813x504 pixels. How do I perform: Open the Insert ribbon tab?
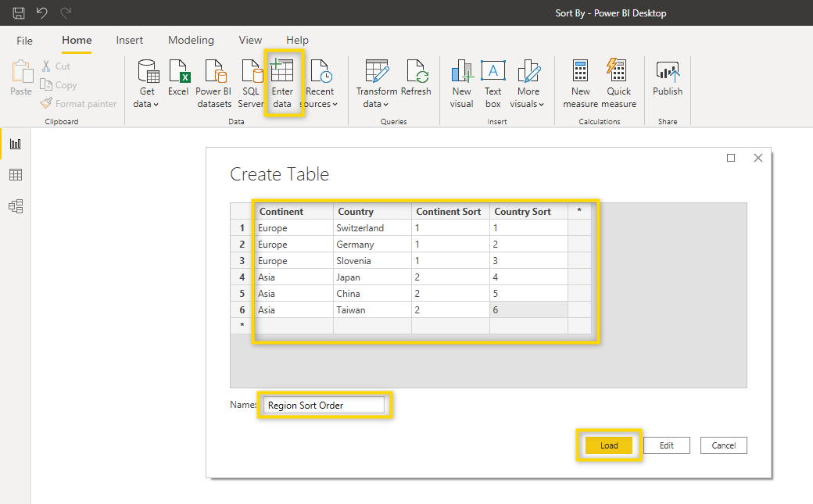tap(129, 40)
